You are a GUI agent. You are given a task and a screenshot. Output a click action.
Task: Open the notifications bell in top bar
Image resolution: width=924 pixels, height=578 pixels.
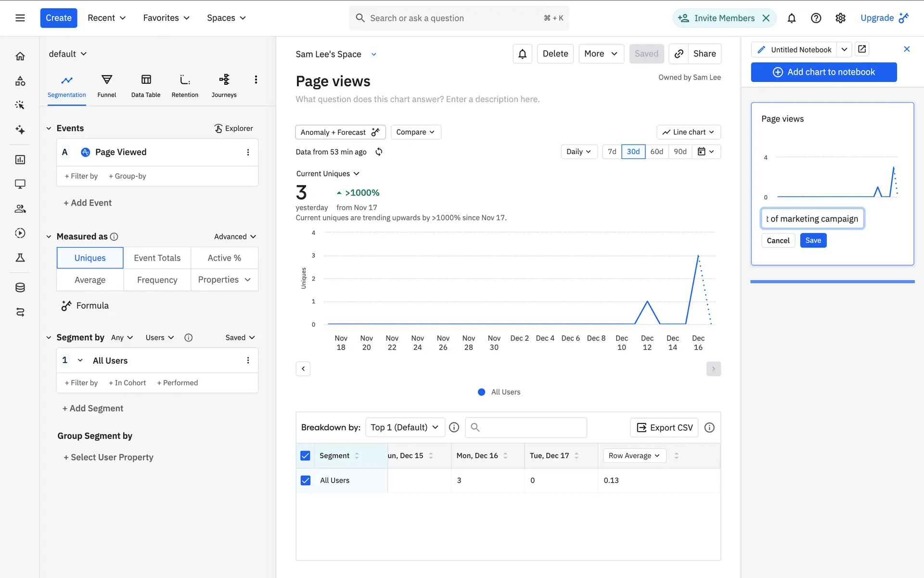[791, 18]
